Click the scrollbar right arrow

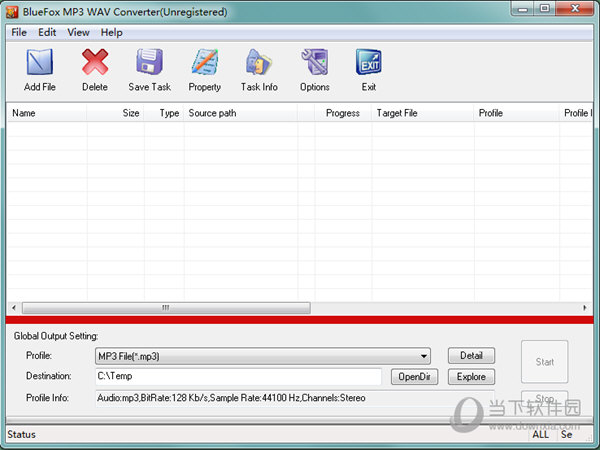tap(584, 308)
